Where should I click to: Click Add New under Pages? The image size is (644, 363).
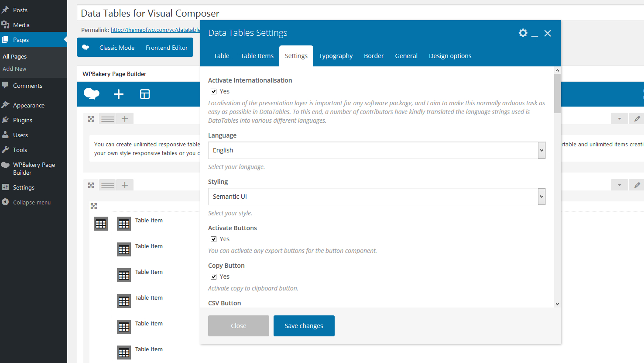[14, 69]
